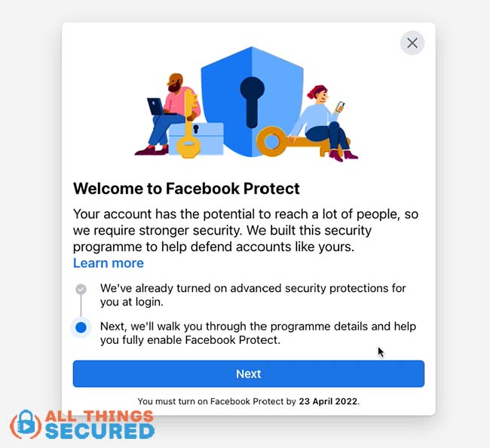Viewport: 490px width, 448px height.
Task: Select the blue current step indicator
Action: click(x=81, y=327)
